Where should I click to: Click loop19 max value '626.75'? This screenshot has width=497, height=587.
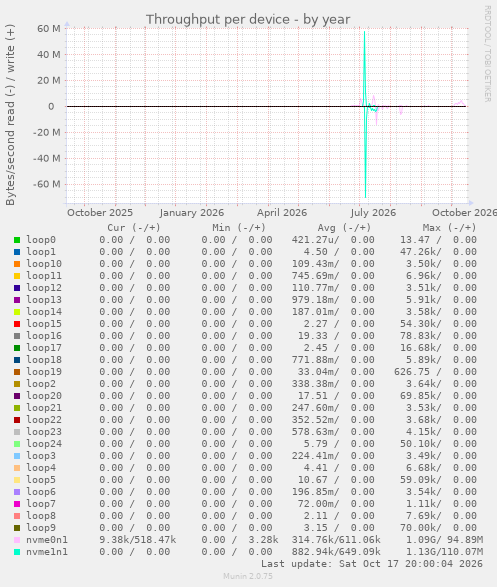(412, 371)
